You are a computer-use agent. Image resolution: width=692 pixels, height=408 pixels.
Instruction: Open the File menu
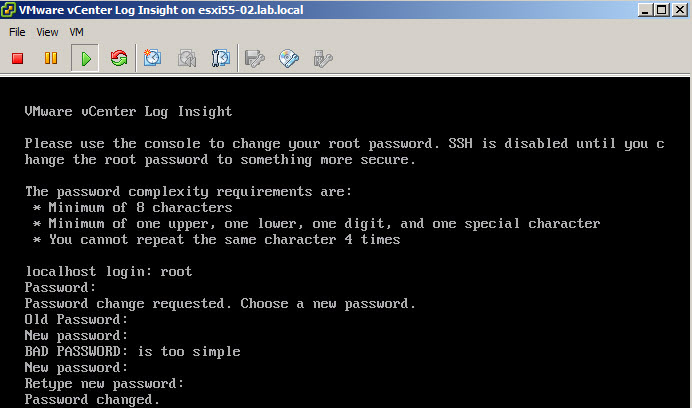coord(17,32)
